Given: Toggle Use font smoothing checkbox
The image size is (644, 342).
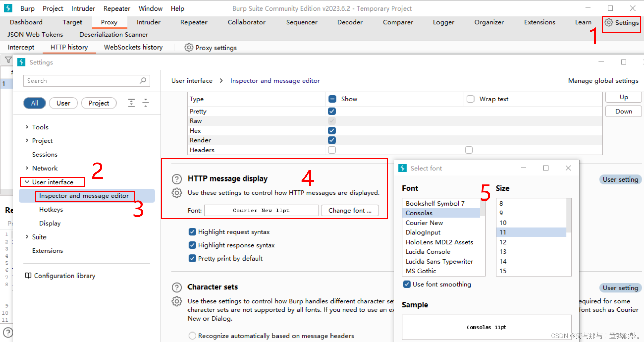Looking at the screenshot, I should point(407,284).
